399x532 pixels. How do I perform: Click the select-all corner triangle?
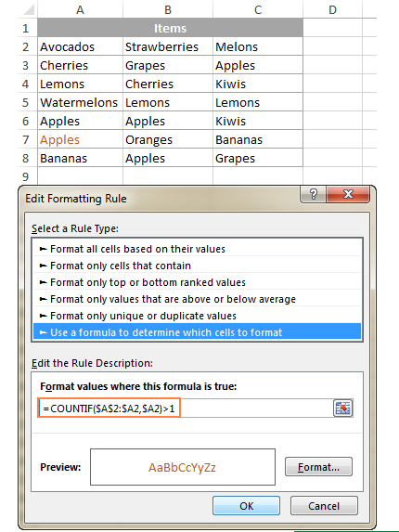point(29,9)
